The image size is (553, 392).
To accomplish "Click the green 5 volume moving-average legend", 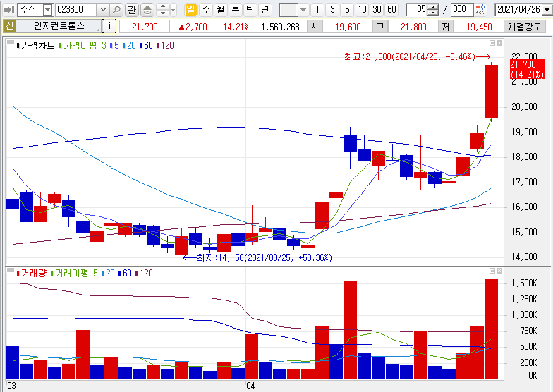I will (96, 273).
